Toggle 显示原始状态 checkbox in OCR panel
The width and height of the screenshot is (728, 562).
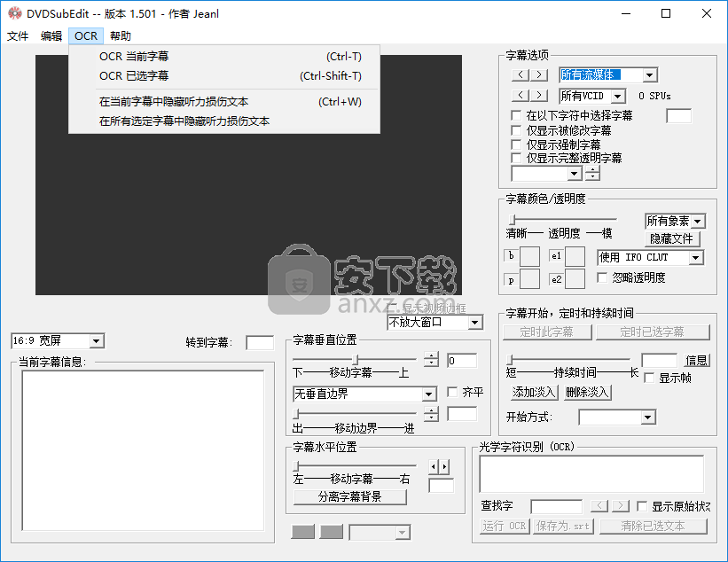[x=642, y=506]
